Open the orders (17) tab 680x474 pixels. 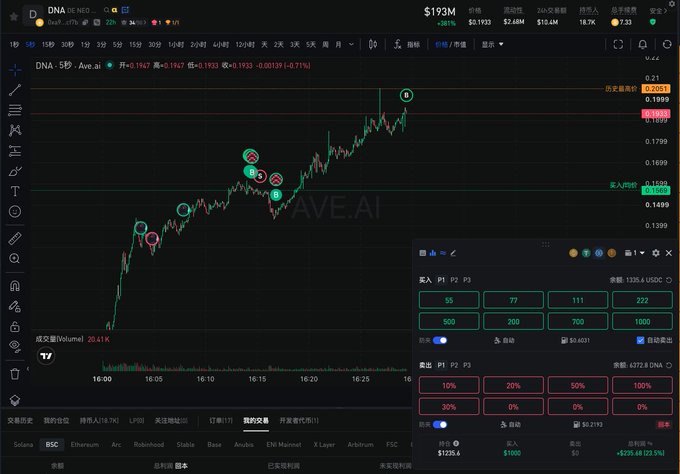[x=221, y=421]
